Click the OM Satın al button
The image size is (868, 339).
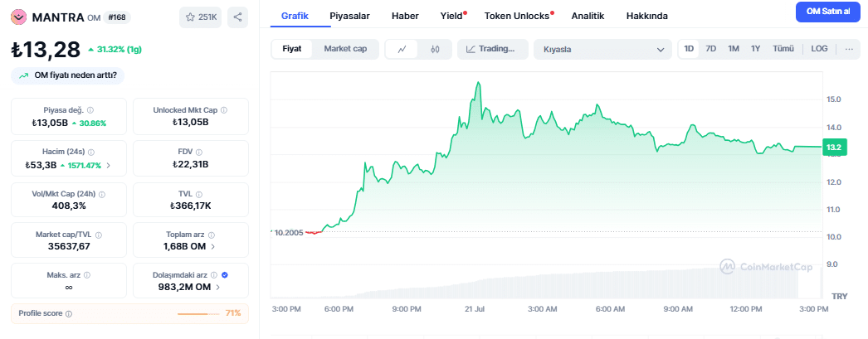click(828, 12)
